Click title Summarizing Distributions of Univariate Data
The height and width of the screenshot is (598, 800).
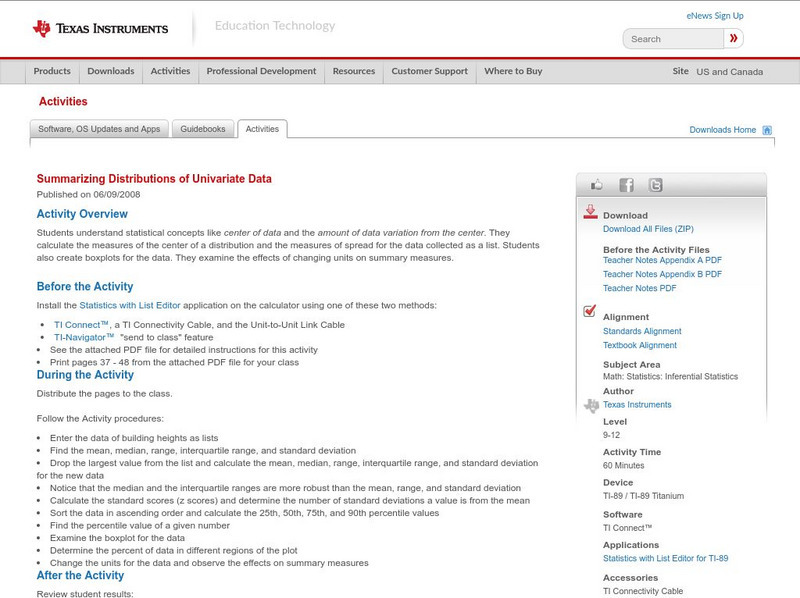[154, 179]
